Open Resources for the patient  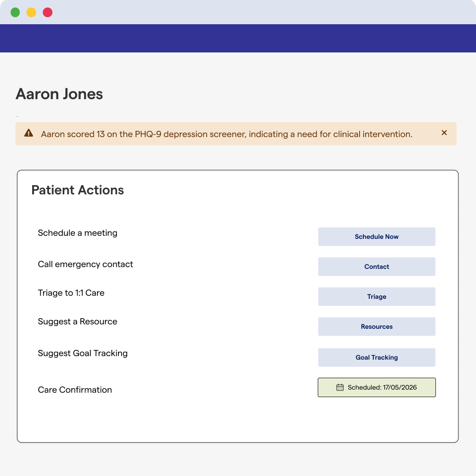(376, 327)
